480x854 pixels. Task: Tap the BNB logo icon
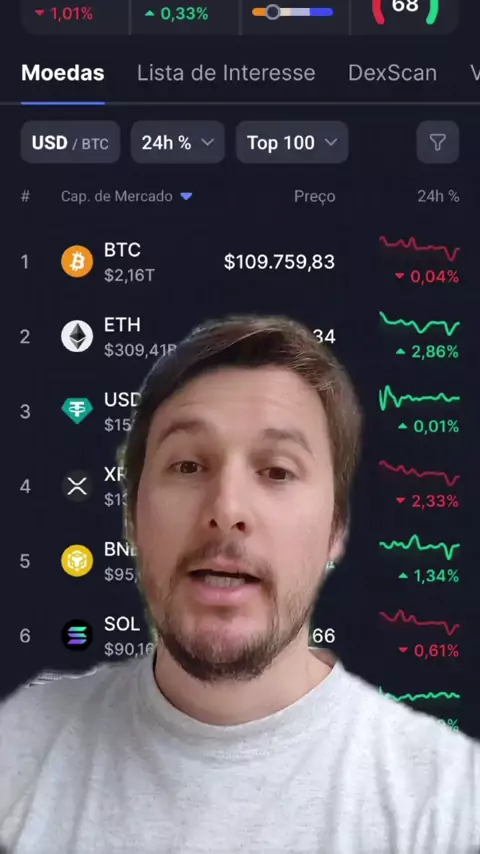click(77, 560)
